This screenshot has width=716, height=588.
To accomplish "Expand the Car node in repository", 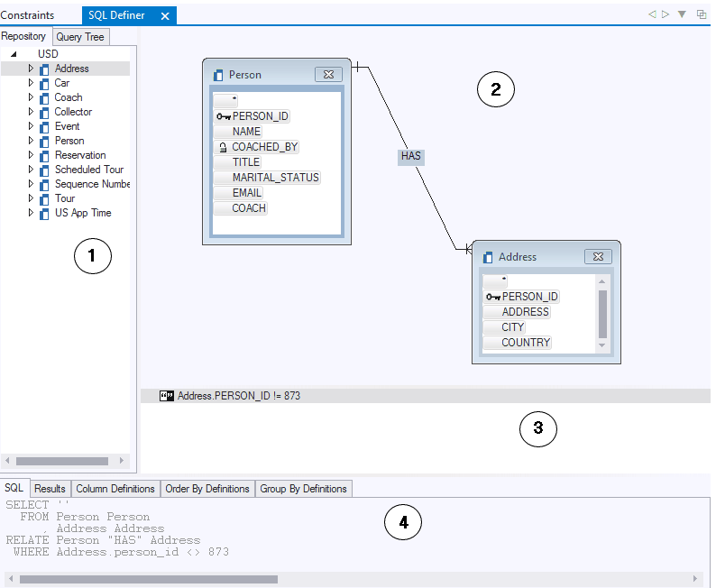I will click(x=31, y=83).
